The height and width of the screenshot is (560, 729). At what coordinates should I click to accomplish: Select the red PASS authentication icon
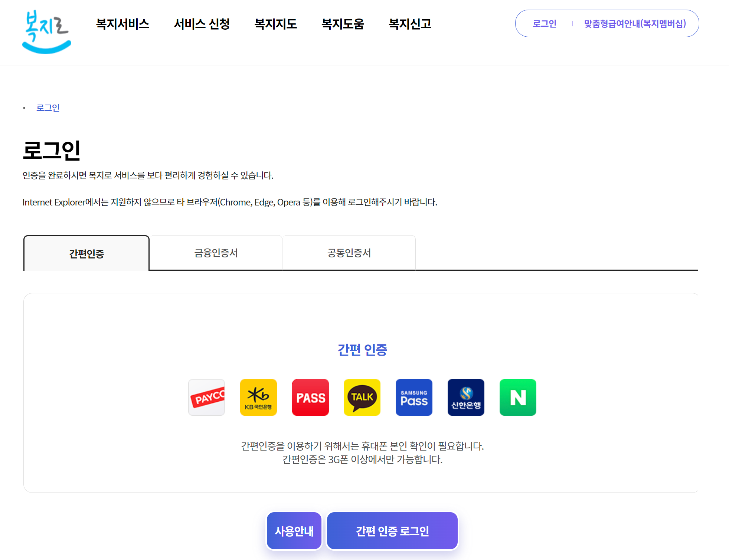[310, 397]
